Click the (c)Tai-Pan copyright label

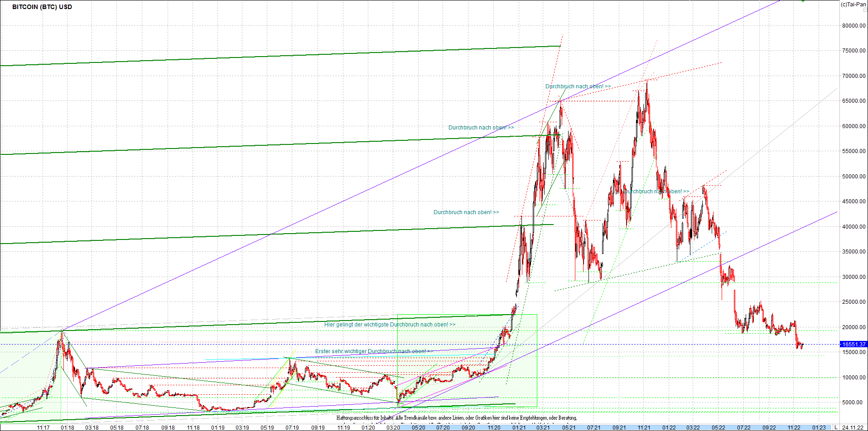point(854,5)
